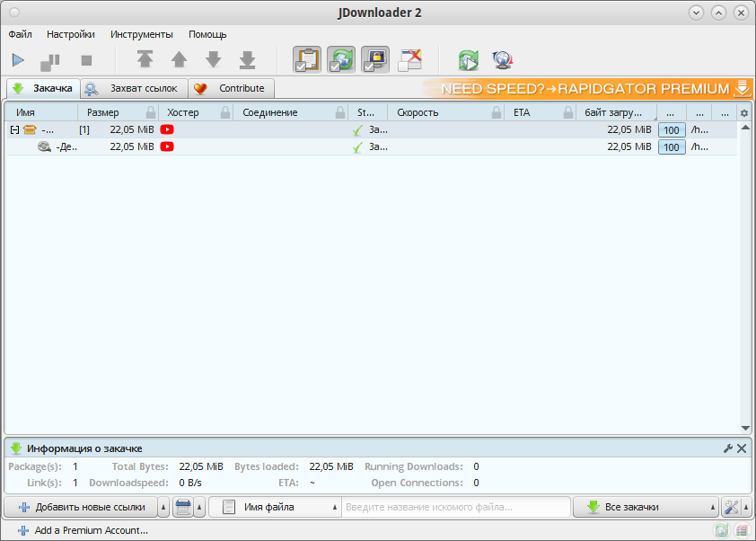Click the lock icon in Хостер column
This screenshot has width=756, height=541.
pos(225,112)
